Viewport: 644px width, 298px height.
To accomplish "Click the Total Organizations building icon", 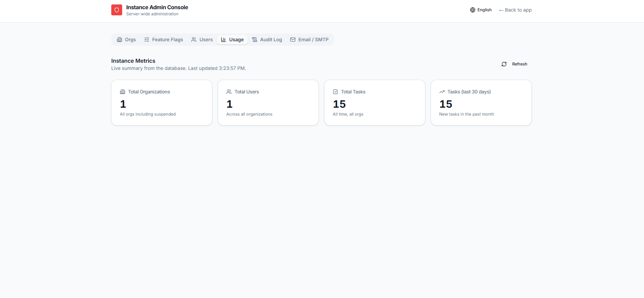I will point(123,92).
